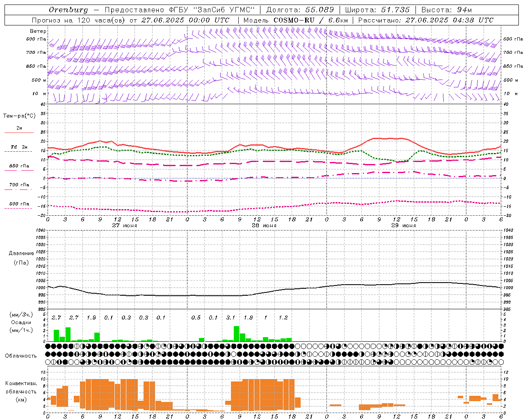Viewport: 525px width, 420px height.
Task: Click the 'Тем-ра(°C)' temperature label
Action: 19,116
